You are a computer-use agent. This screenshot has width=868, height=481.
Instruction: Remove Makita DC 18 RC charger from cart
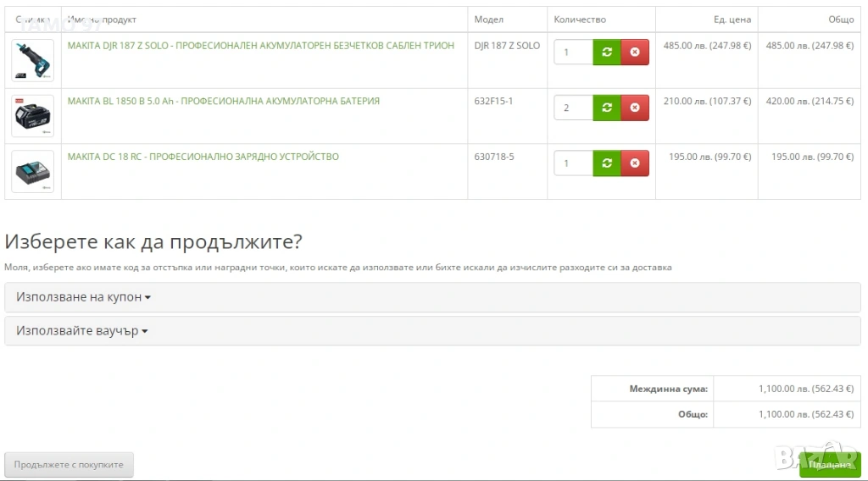pyautogui.click(x=635, y=163)
